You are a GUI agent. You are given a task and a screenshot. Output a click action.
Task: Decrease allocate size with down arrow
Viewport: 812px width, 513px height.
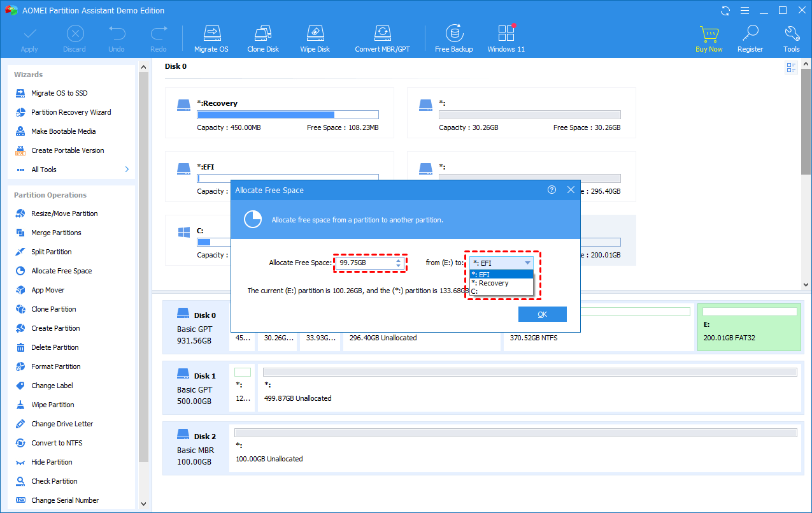pyautogui.click(x=399, y=265)
